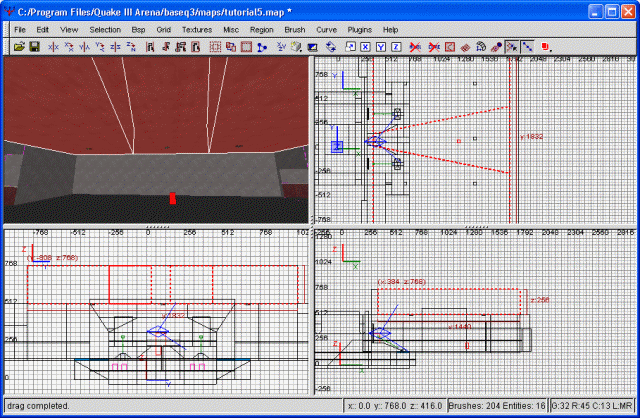Click the Open map folder icon
Image resolution: width=640 pixels, height=418 pixels.
pos(19,47)
